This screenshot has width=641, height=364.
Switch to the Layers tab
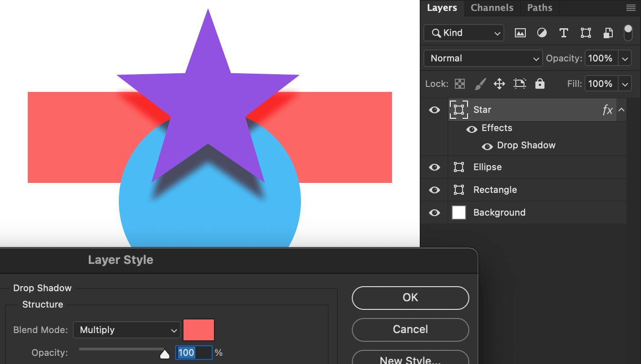(x=442, y=8)
